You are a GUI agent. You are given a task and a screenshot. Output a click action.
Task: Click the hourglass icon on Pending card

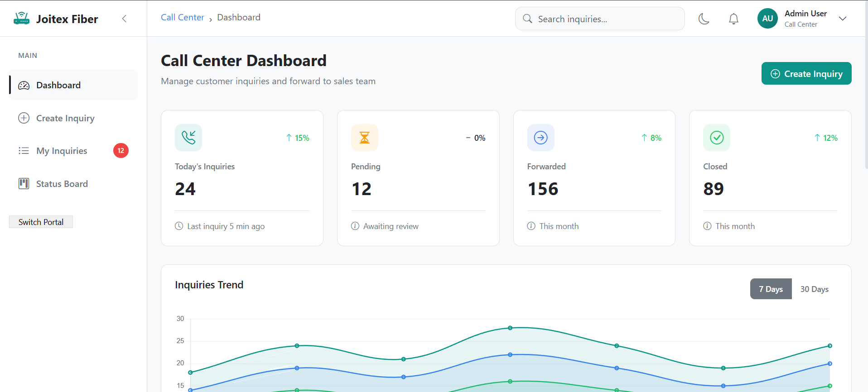pyautogui.click(x=365, y=138)
